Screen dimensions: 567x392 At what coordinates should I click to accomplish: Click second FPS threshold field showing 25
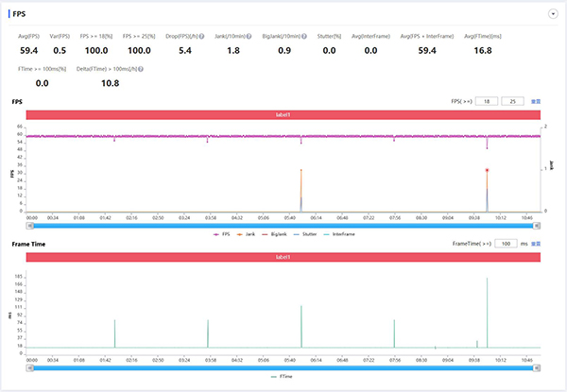tap(513, 100)
